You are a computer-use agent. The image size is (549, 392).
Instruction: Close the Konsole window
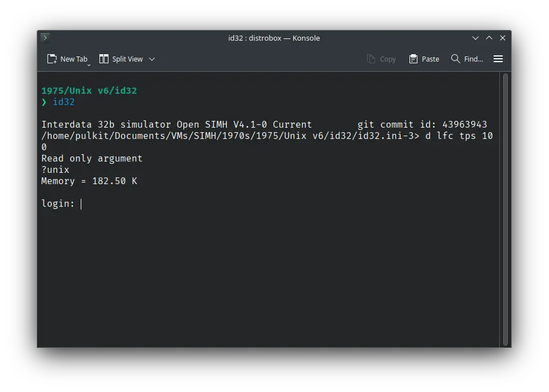[503, 38]
